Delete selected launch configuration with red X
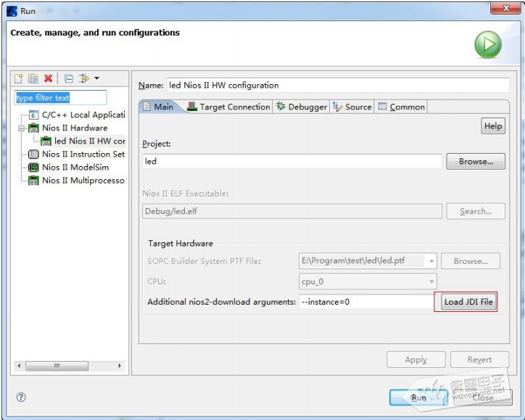This screenshot has height=420, width=525. [x=49, y=78]
